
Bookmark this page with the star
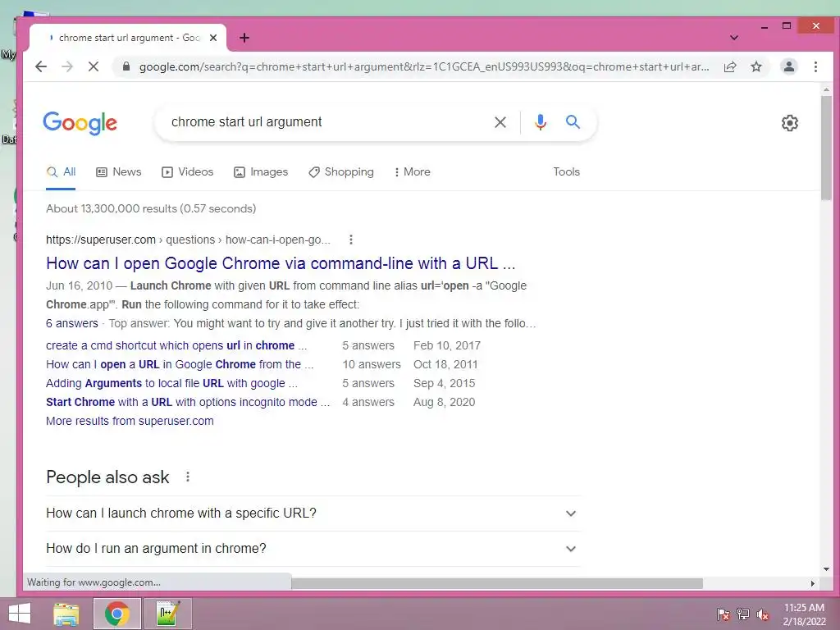click(x=756, y=66)
